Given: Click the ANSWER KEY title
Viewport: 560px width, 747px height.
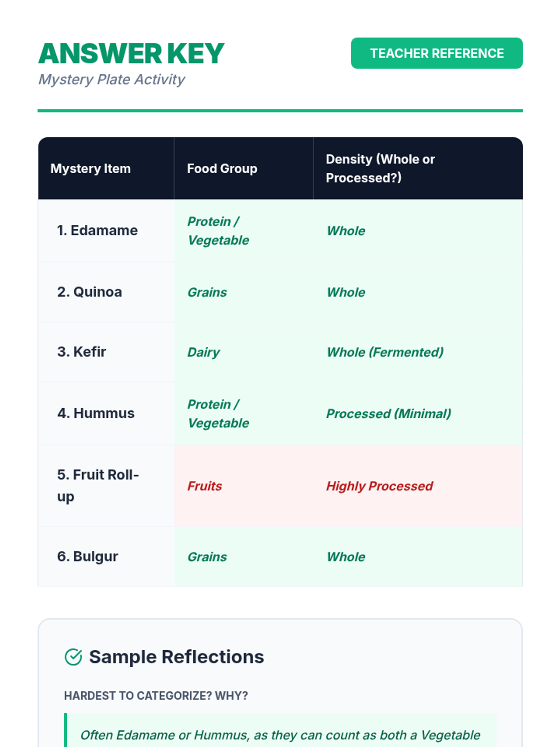Looking at the screenshot, I should [131, 53].
